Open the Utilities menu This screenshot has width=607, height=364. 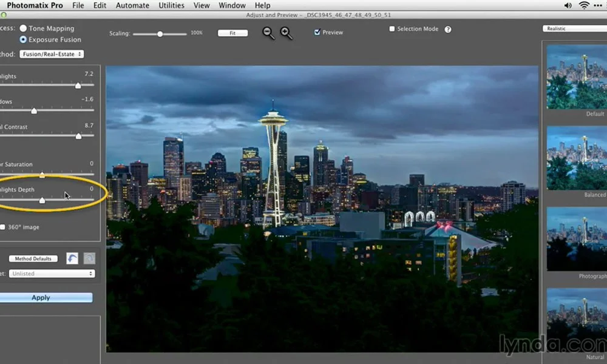point(172,5)
